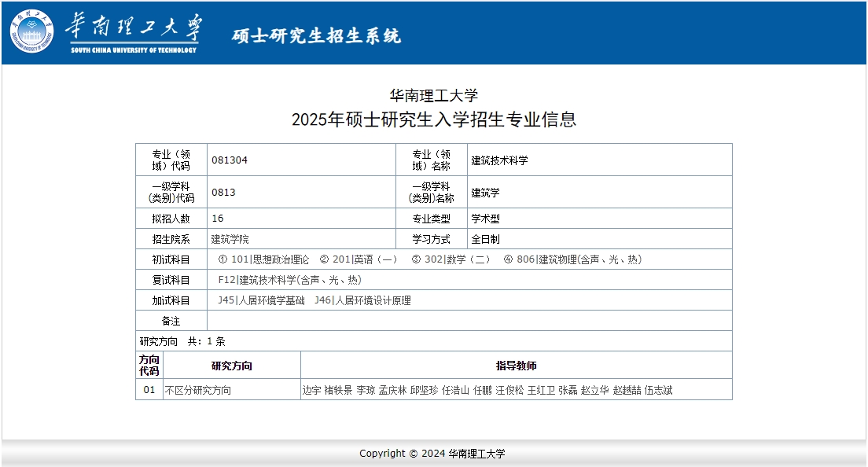Click advisor name 边宇

click(311, 390)
